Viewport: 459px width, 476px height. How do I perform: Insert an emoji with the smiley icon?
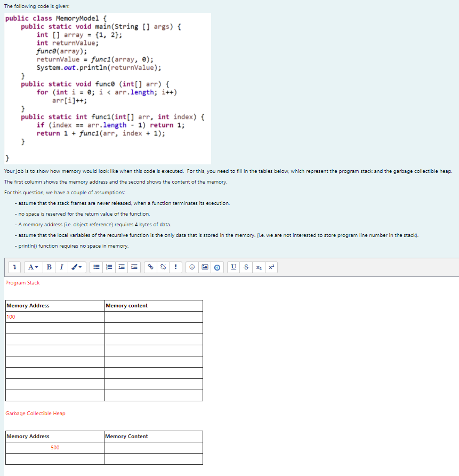coord(191,267)
